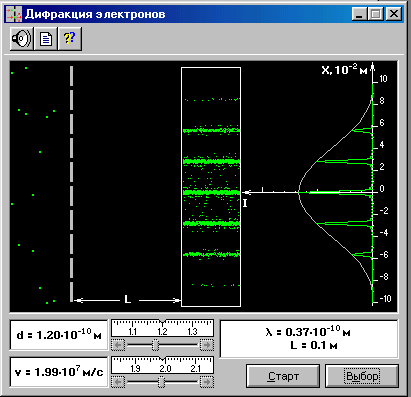This screenshot has width=411, height=397.
Task: Minimize the Дифракция электронов window
Action: [x=360, y=14]
